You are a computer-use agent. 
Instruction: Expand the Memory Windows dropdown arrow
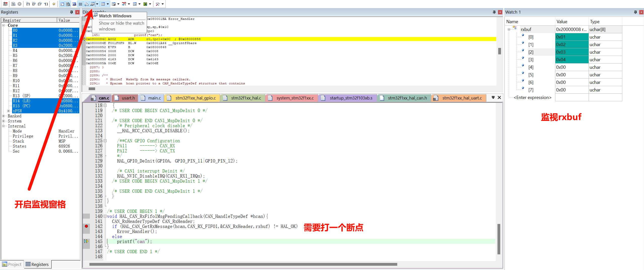pyautogui.click(x=108, y=4)
